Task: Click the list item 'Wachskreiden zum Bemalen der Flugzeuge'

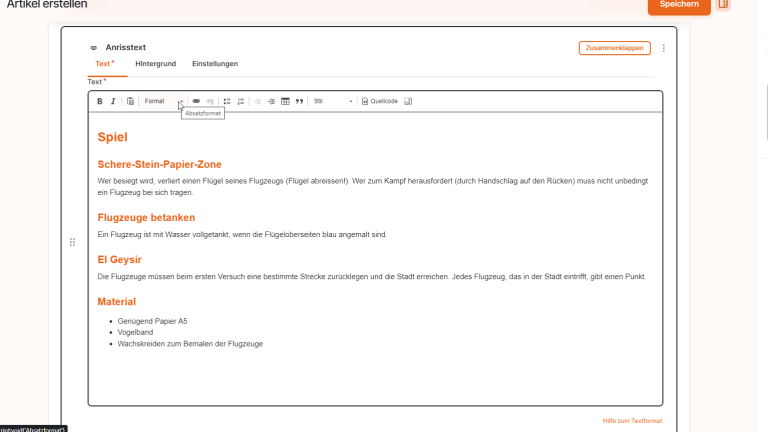Action: 190,344
